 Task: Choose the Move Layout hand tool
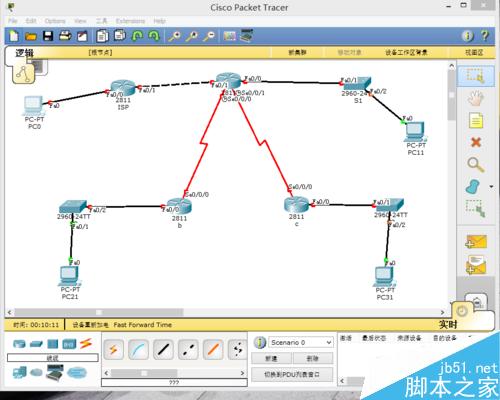[476, 98]
